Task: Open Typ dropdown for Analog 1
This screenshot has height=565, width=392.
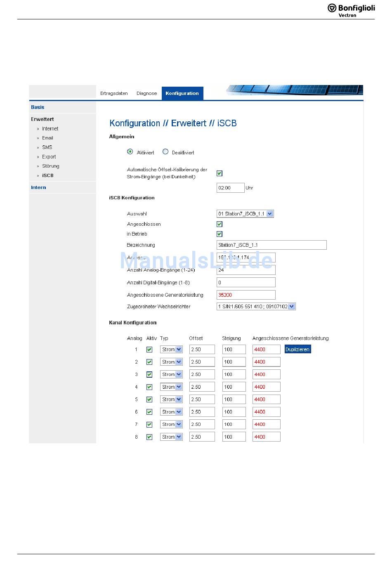Action: pyautogui.click(x=171, y=350)
